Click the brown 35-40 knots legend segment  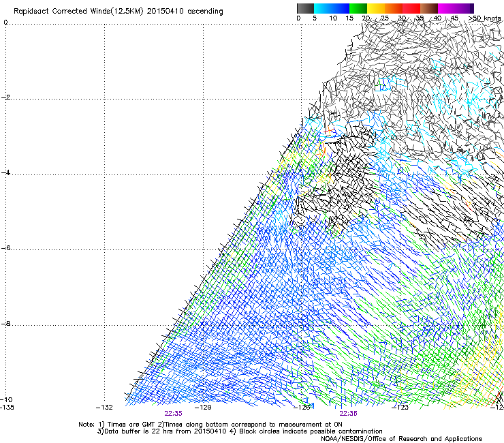pos(429,8)
